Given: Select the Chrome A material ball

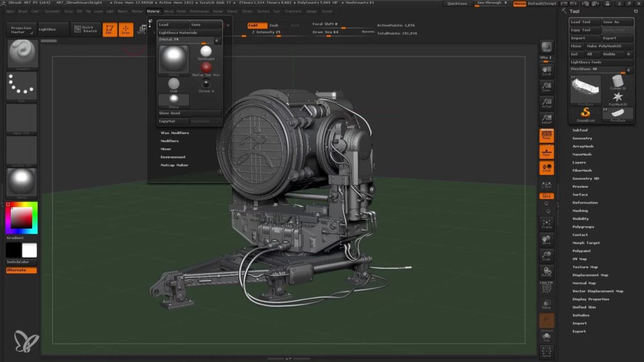Looking at the screenshot, I should pyautogui.click(x=206, y=84).
